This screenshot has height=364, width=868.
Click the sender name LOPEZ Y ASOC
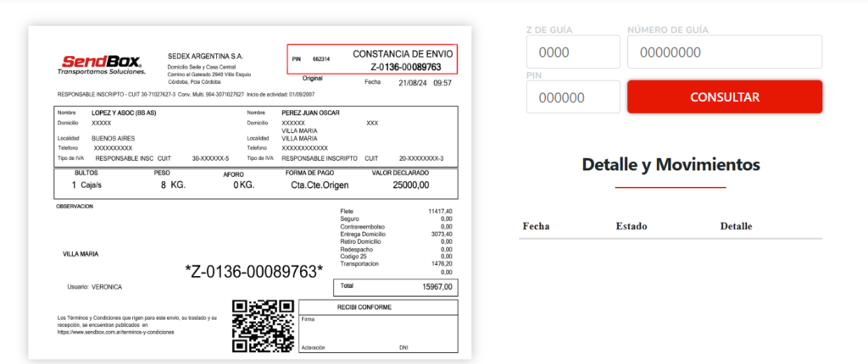[x=123, y=113]
